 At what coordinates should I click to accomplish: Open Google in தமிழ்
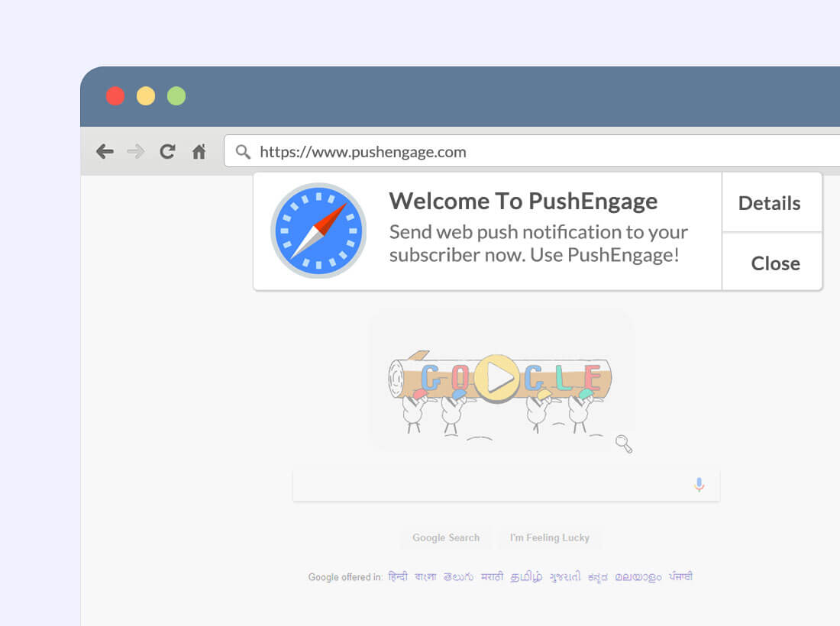[x=525, y=576]
